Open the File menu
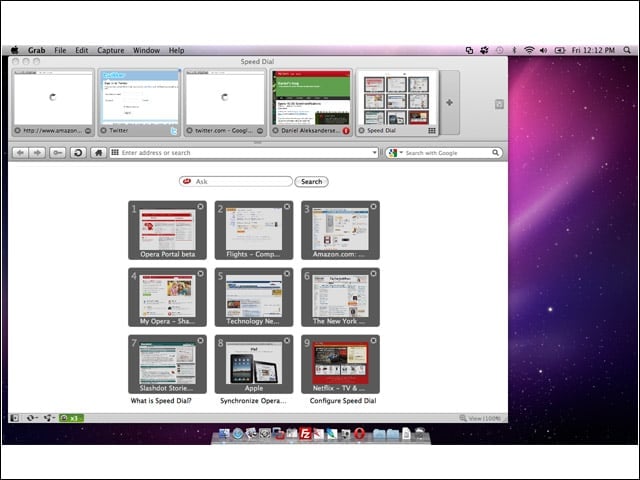The width and height of the screenshot is (640, 480). point(60,50)
